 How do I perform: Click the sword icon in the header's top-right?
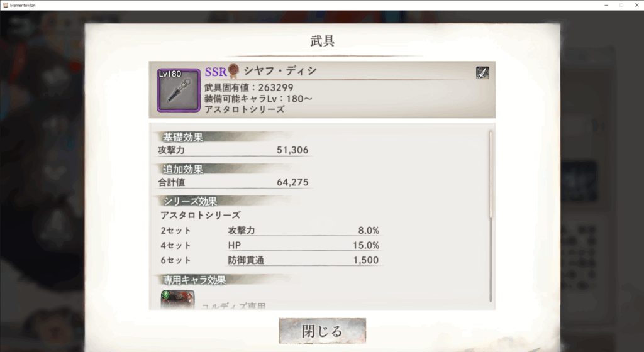coord(482,73)
